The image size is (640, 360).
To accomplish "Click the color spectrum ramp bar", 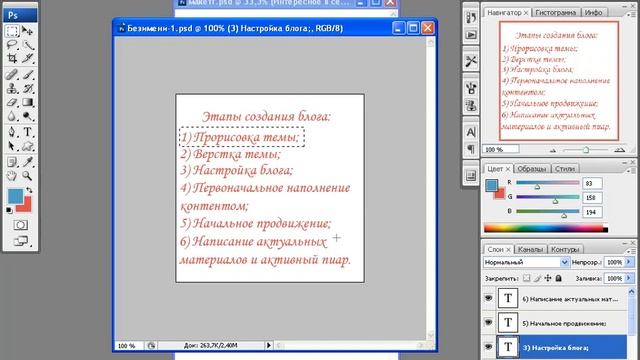I will (x=546, y=229).
